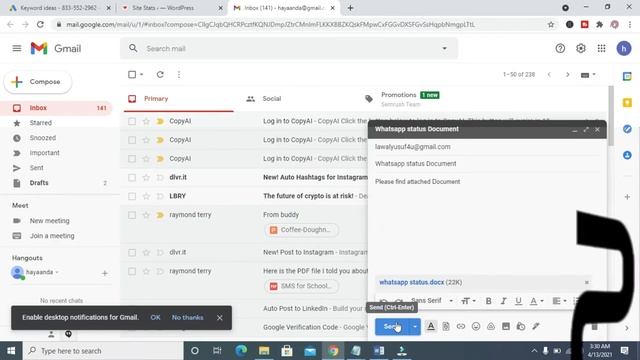This screenshot has width=640, height=360.
Task: Open Sent folder in sidebar
Action: [x=36, y=168]
